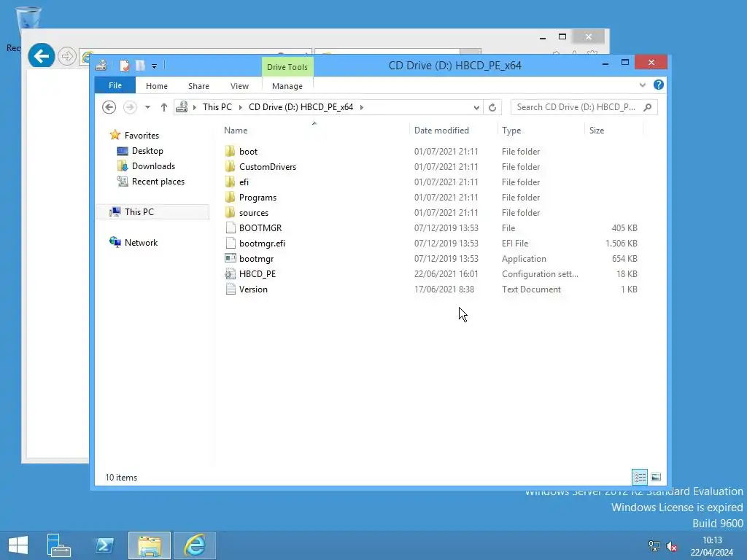Expand breadcrumb arrow before This PC

[194, 107]
